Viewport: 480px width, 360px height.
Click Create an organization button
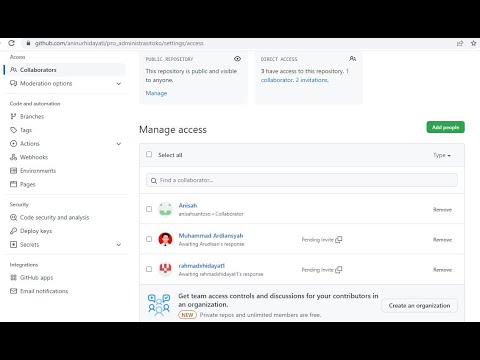(419, 305)
